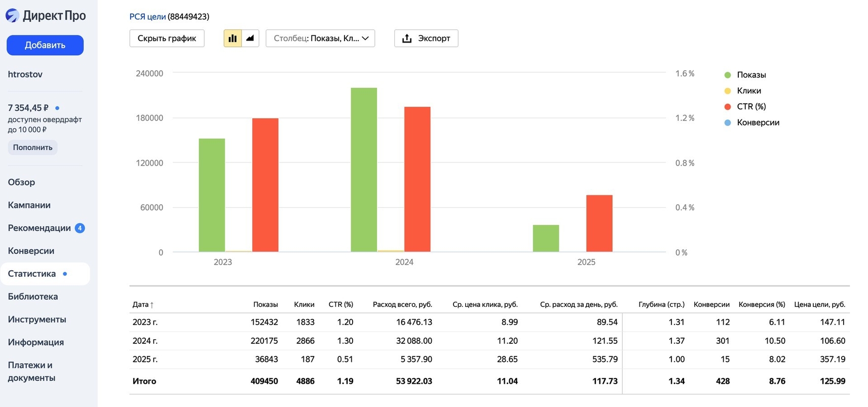Open Платежи и документы section
The width and height of the screenshot is (868, 407).
(x=31, y=371)
